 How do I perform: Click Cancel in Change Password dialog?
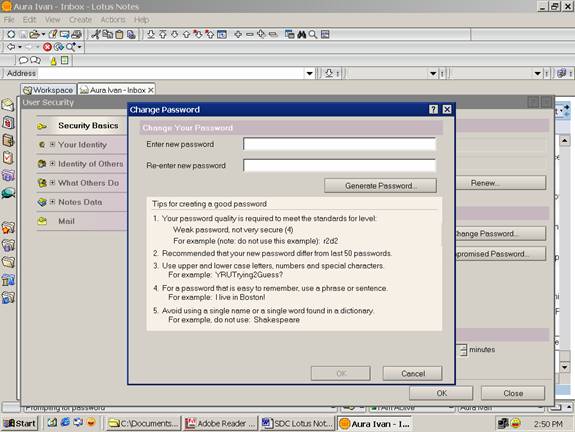[x=413, y=373]
